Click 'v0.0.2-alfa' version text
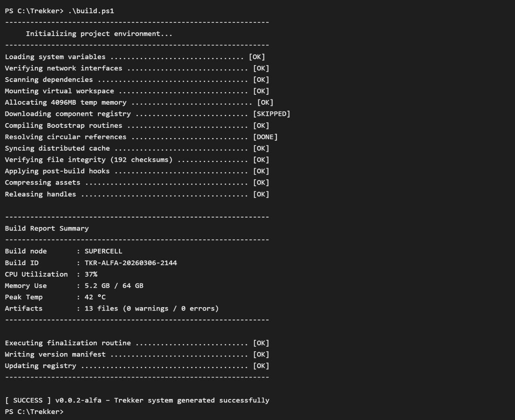The width and height of the screenshot is (515, 420). coord(78,400)
